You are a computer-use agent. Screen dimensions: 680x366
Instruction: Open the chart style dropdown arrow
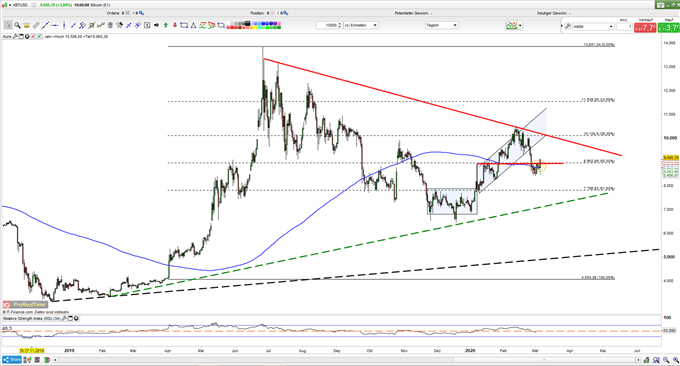coord(520,25)
